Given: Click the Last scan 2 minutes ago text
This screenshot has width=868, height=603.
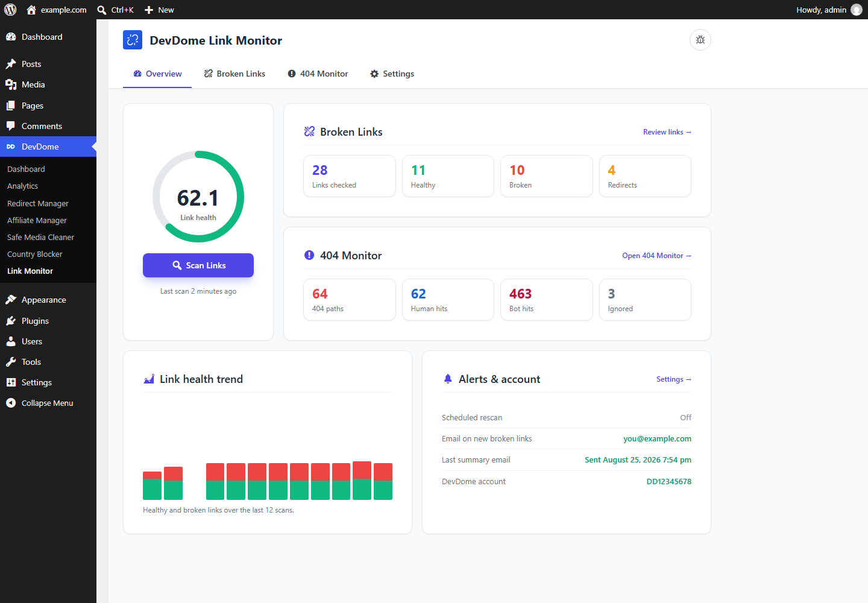Looking at the screenshot, I should tap(198, 291).
